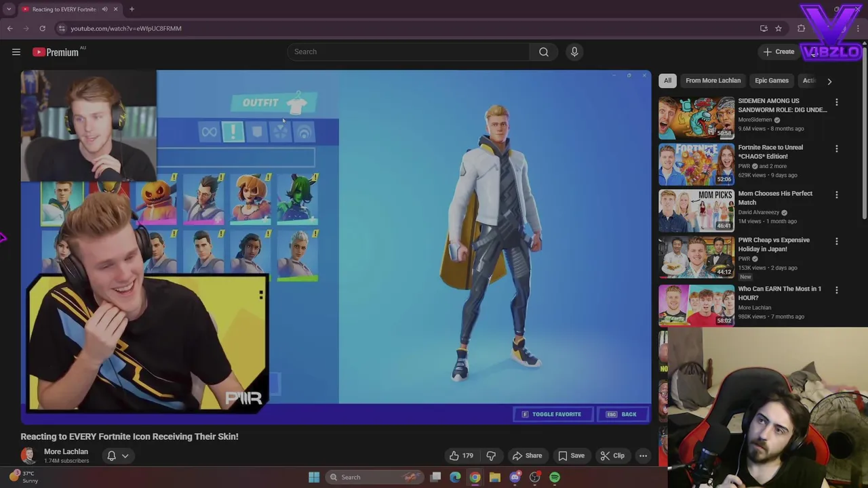Click the Windows taskbar Search box
Viewport: 868px width, 488px height.
[373, 477]
